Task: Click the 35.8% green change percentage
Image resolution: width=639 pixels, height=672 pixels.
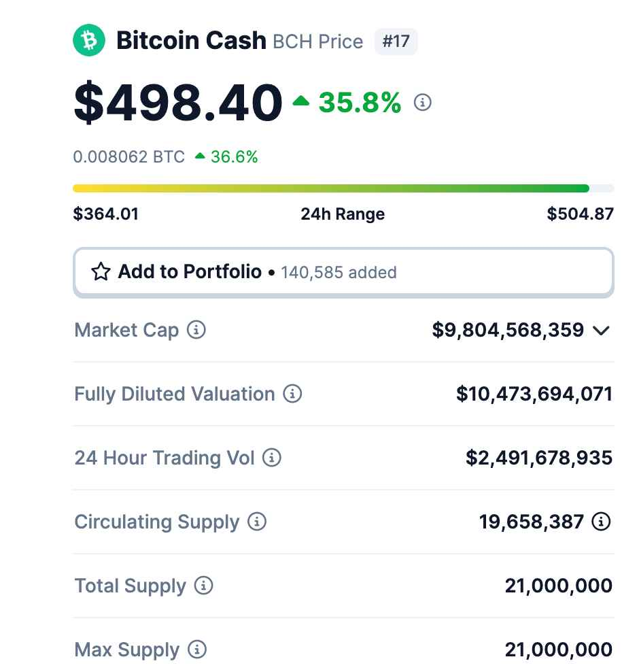Action: pyautogui.click(x=360, y=103)
